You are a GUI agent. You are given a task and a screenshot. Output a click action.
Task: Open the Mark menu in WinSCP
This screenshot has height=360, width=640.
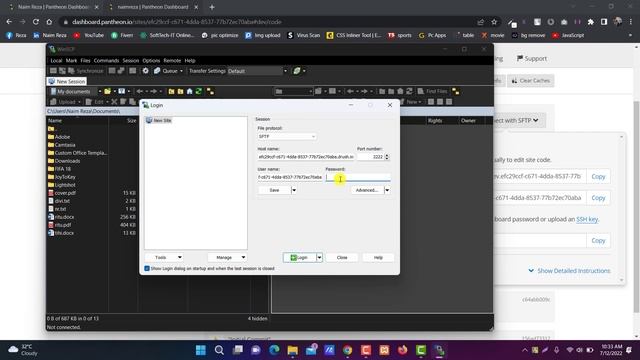pyautogui.click(x=71, y=60)
